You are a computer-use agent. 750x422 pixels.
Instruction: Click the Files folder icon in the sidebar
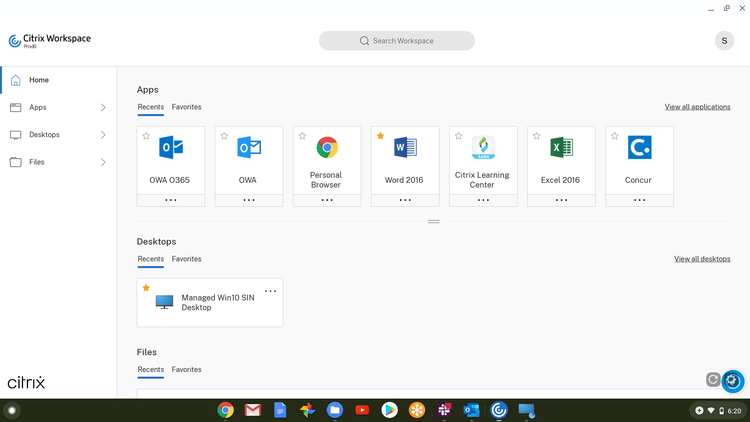(15, 162)
